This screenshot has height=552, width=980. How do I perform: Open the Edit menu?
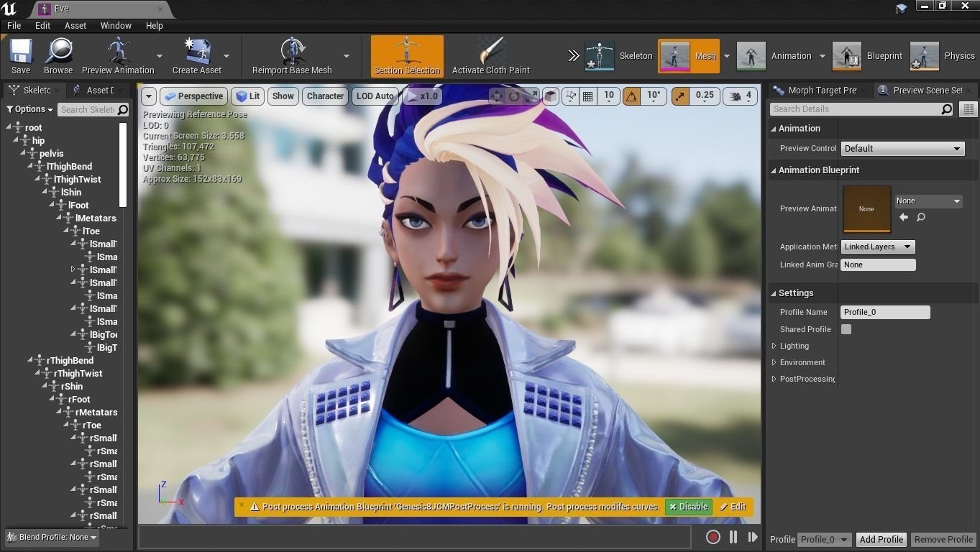[42, 26]
